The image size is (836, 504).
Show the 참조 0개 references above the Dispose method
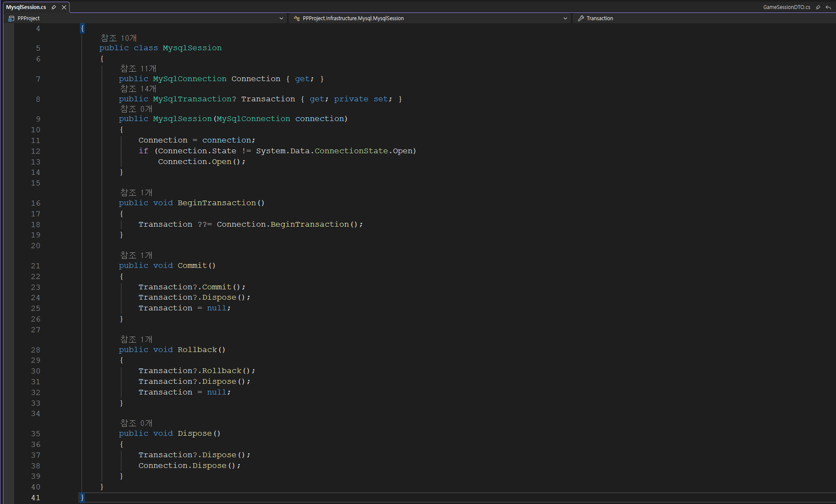coord(136,423)
